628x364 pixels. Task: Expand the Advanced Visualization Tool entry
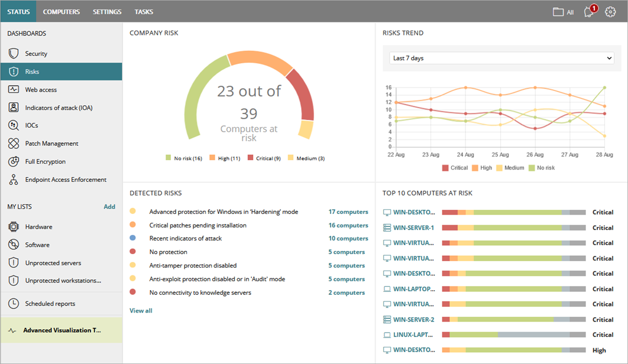[61, 330]
